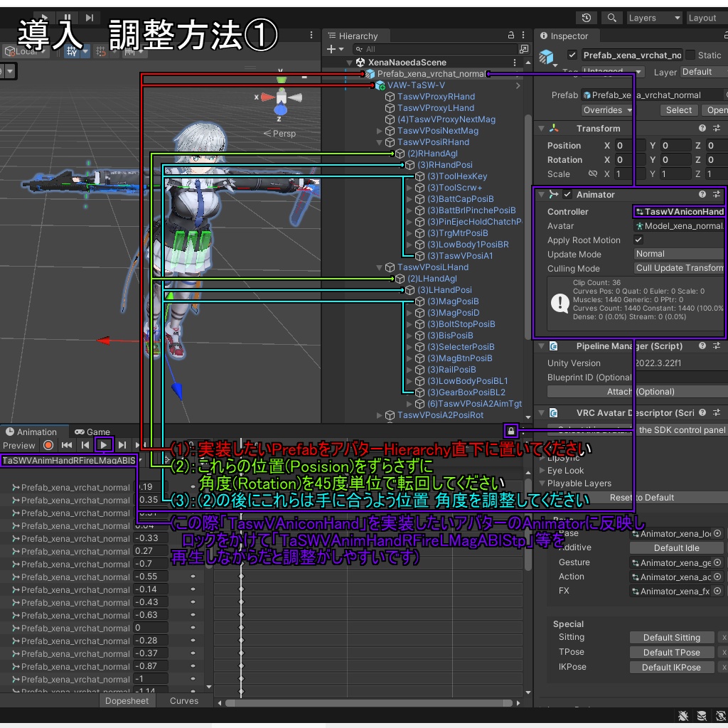728x728 pixels.
Task: Click the prefab Select button
Action: point(678,110)
